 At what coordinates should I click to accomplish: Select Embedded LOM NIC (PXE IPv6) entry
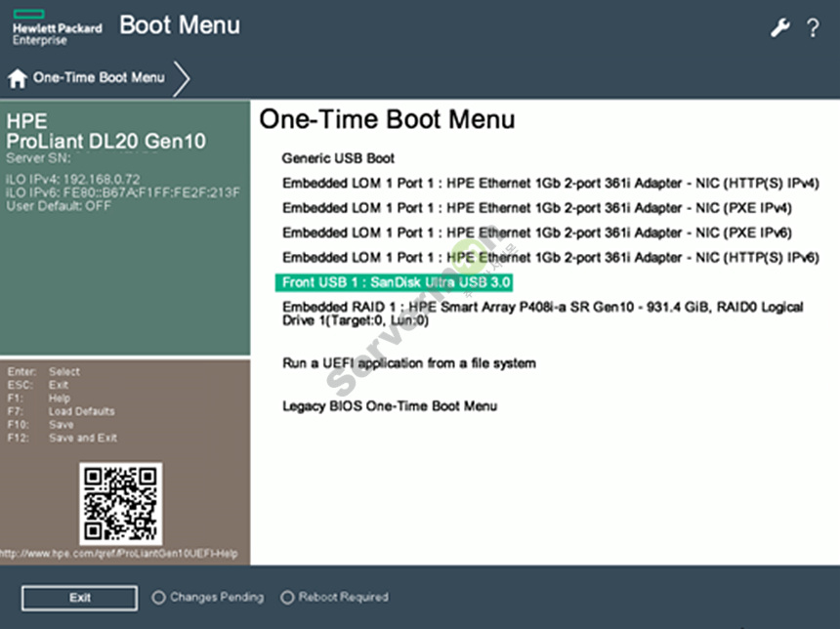pos(537,232)
